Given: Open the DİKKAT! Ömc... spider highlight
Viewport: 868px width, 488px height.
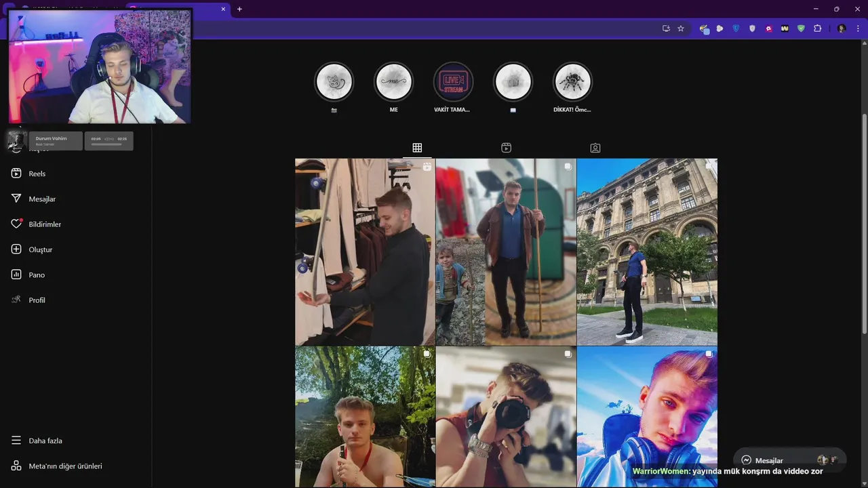Looking at the screenshot, I should click(x=572, y=82).
